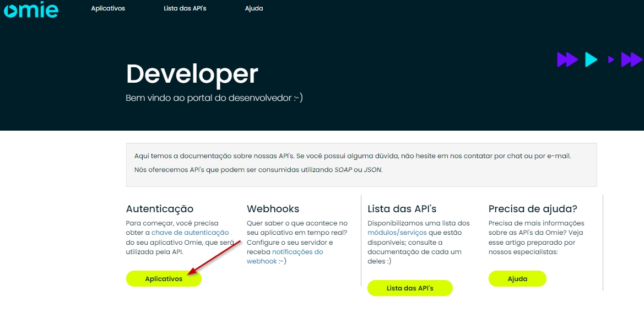Click the rightmost purple double-arrow icon
Screen dimensions: 644x312
tap(631, 60)
